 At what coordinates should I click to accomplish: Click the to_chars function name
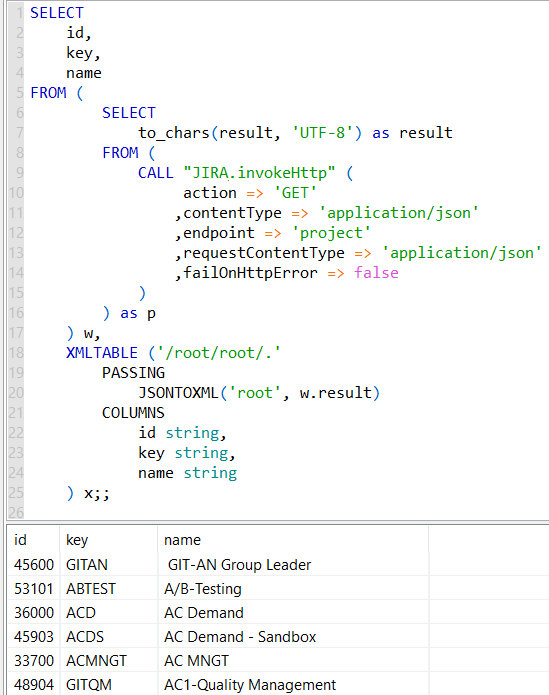174,133
